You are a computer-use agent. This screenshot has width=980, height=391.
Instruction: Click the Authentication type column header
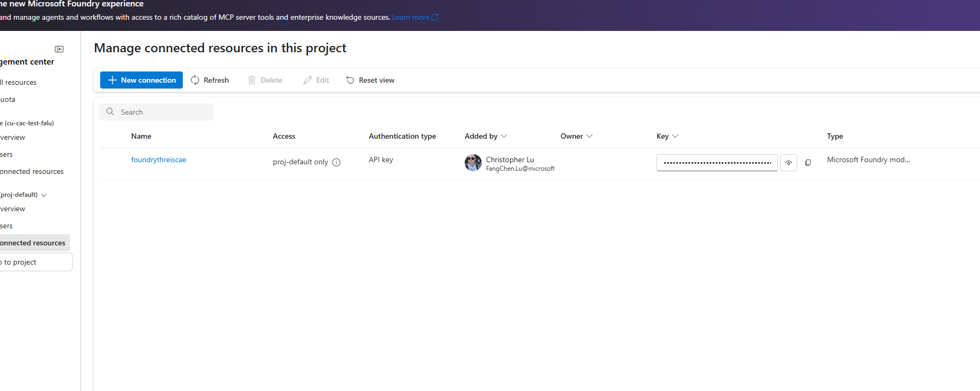(402, 136)
